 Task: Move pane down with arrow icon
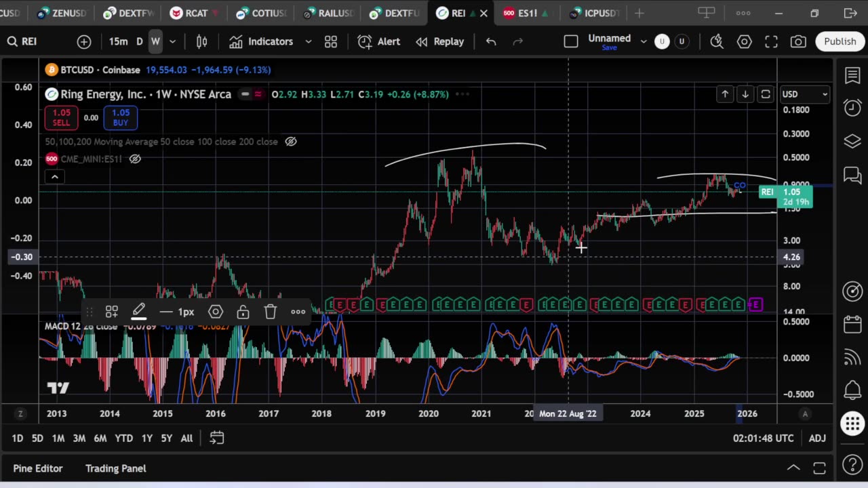(x=745, y=94)
